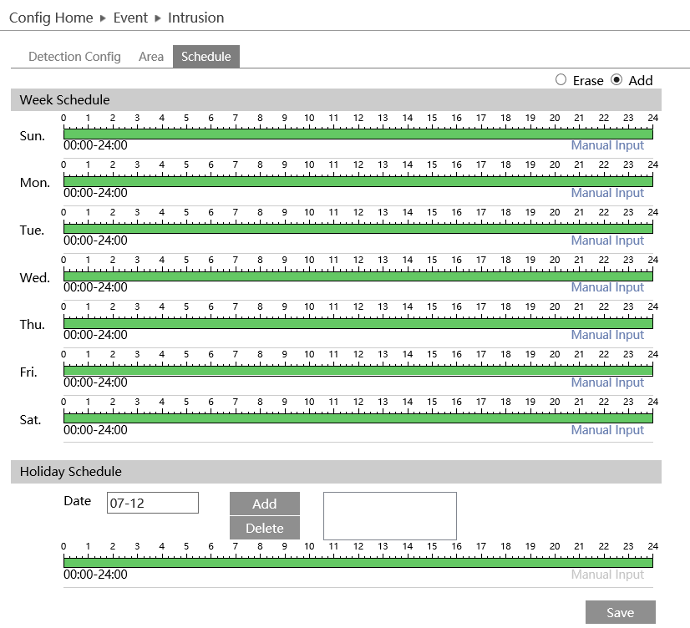
Task: Select the Add radio button
Action: pyautogui.click(x=616, y=80)
